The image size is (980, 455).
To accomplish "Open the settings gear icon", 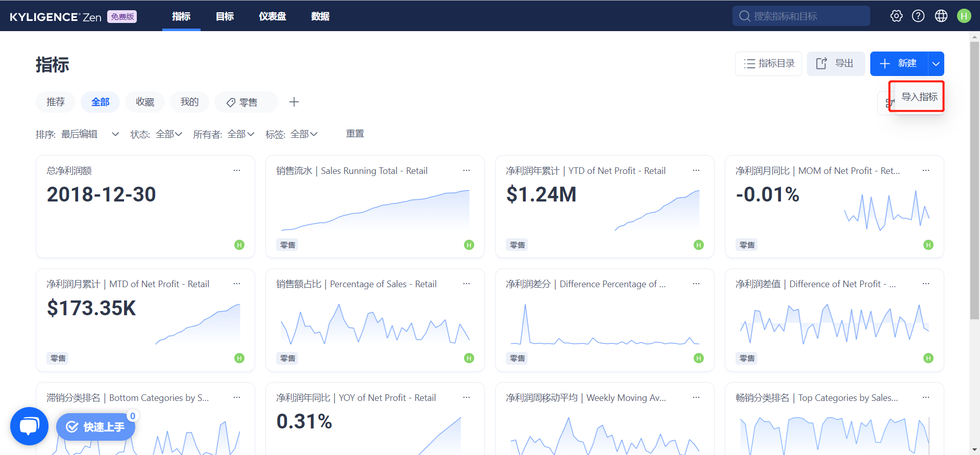I will 896,16.
